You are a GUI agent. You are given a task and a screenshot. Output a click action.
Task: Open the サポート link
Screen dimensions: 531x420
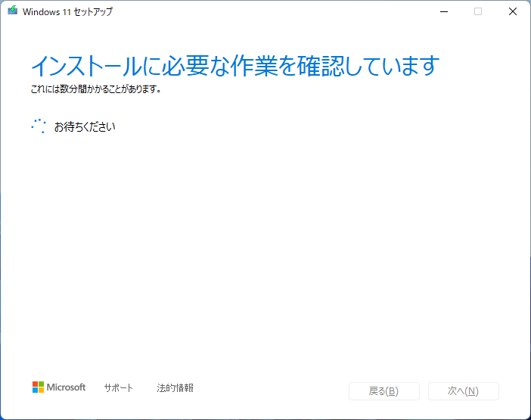coord(118,387)
